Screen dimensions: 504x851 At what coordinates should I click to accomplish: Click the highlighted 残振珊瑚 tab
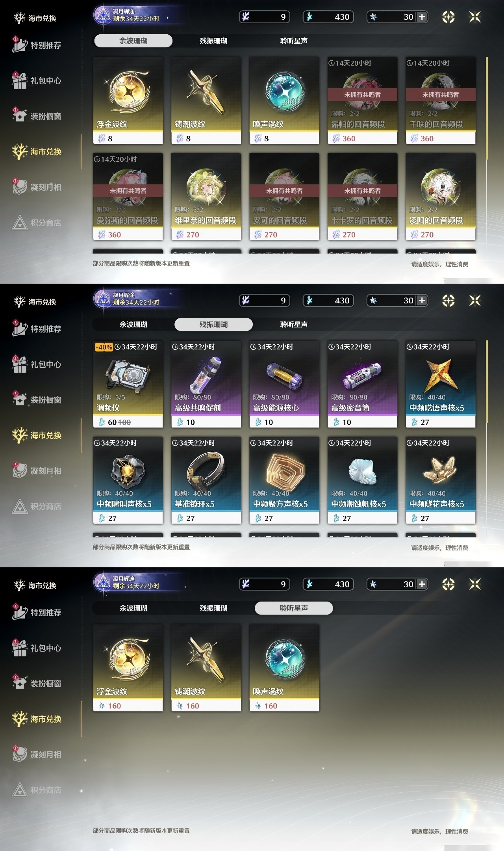coord(213,324)
